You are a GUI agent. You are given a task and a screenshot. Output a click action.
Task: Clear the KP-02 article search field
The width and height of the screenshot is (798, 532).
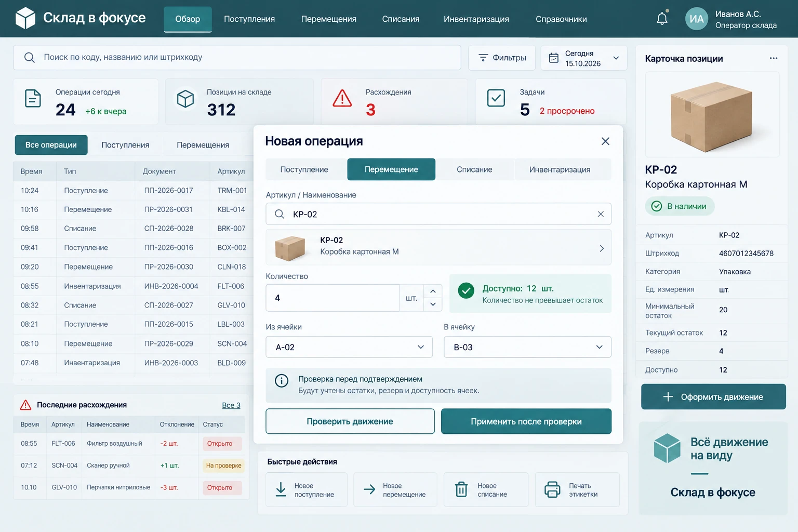click(x=601, y=214)
